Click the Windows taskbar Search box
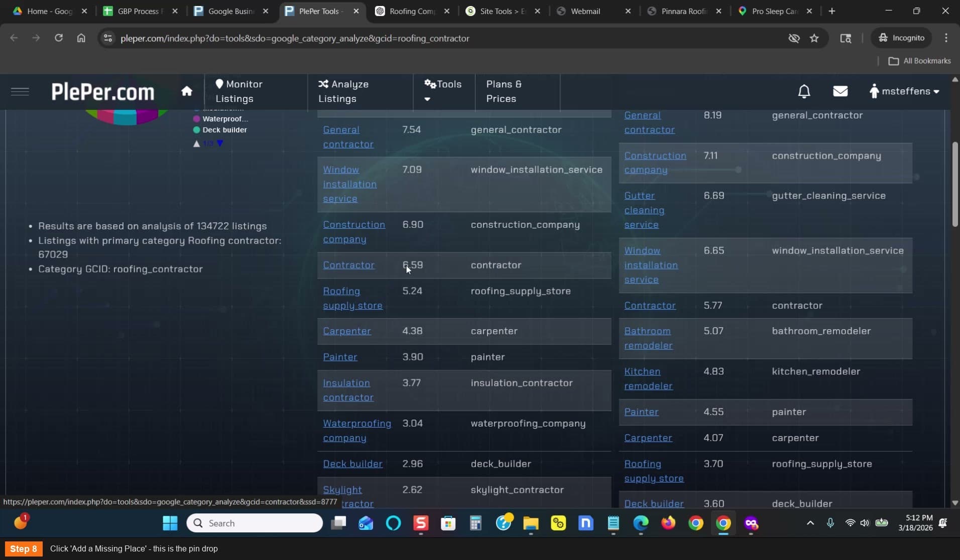Viewport: 960px width, 560px height. pyautogui.click(x=255, y=523)
